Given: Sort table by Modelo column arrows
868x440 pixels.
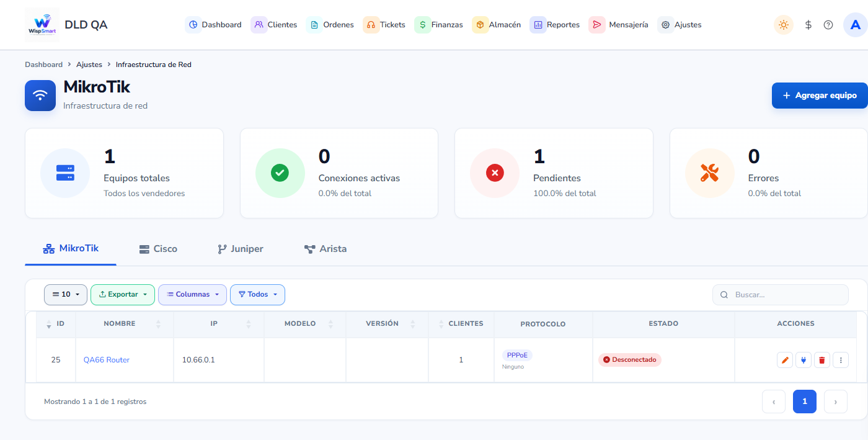Looking at the screenshot, I should click(330, 324).
